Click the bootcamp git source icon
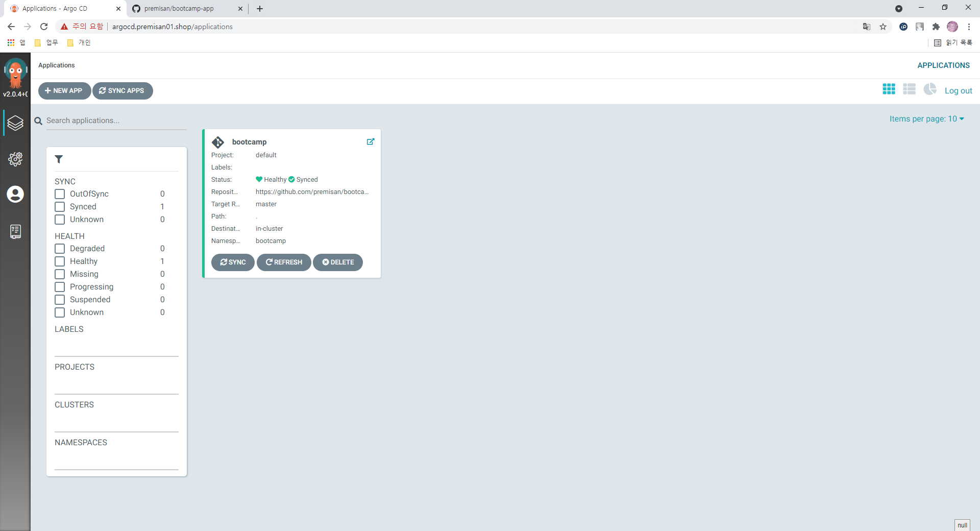The image size is (980, 531). point(218,142)
